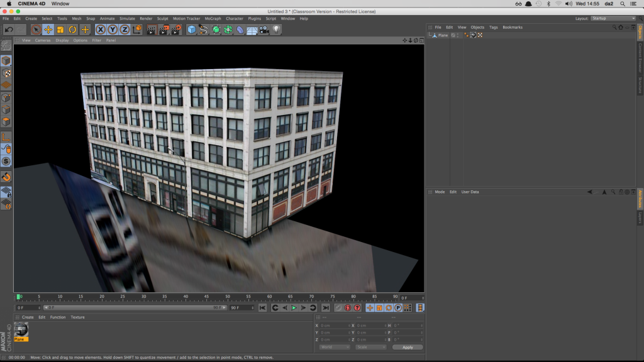The image size is (644, 362).
Task: Select the Scale tool icon
Action: click(x=60, y=30)
